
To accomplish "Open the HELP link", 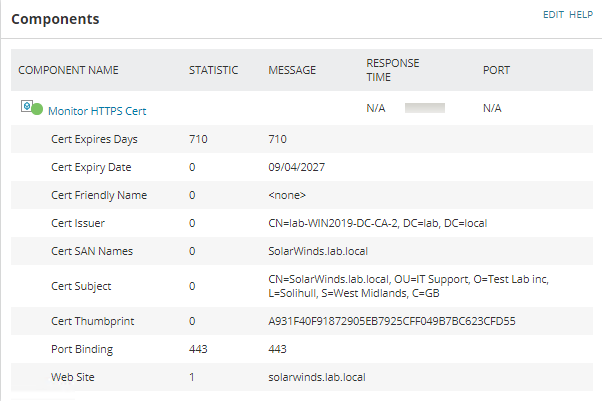I will click(x=581, y=15).
